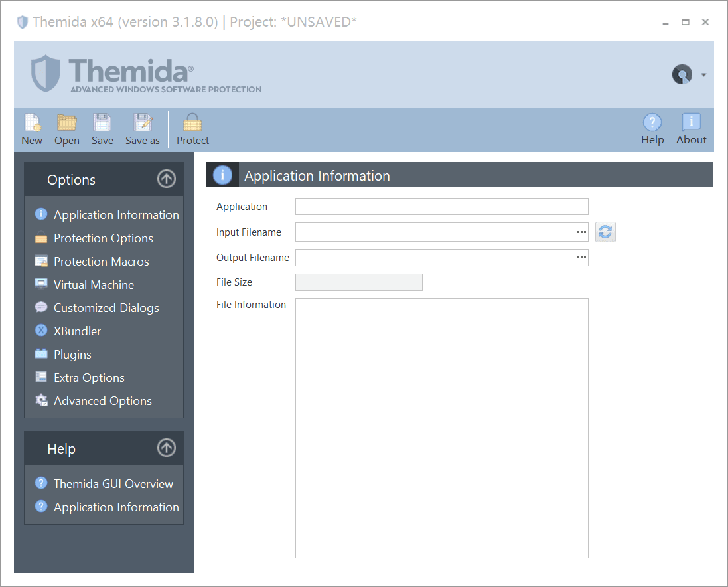The width and height of the screenshot is (728, 587).
Task: Click the Save as toolbar icon
Action: [143, 123]
